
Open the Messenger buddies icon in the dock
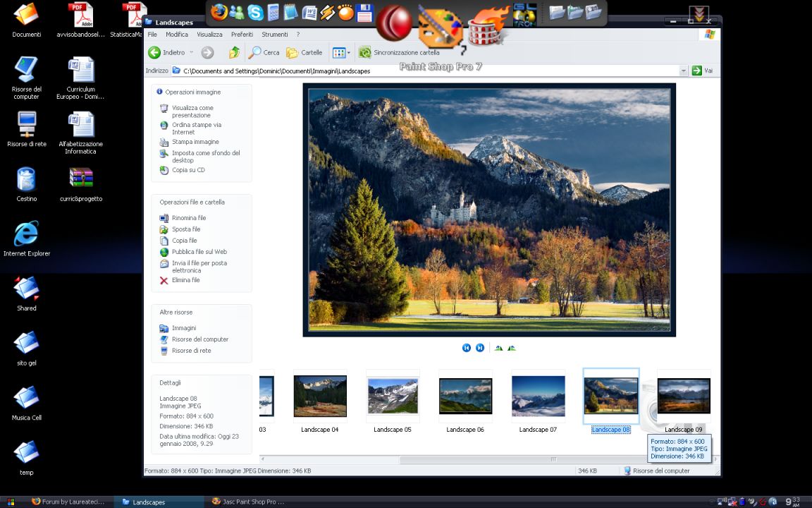tap(237, 12)
